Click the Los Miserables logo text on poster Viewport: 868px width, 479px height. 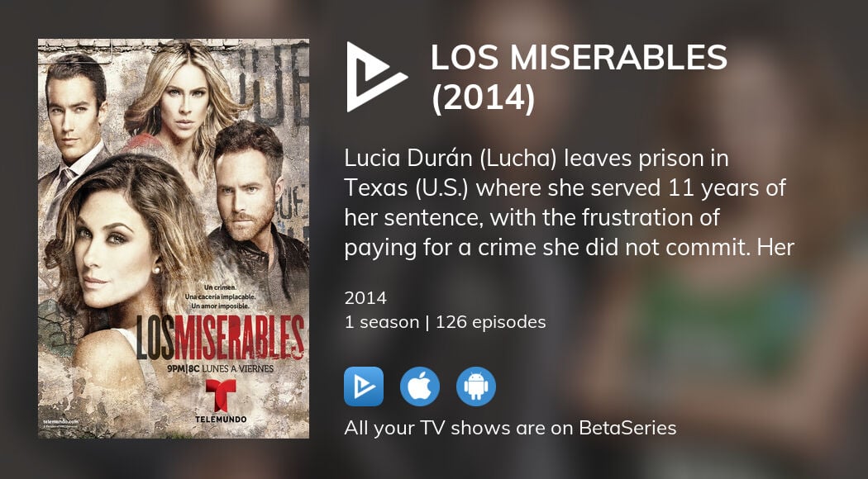(220, 338)
